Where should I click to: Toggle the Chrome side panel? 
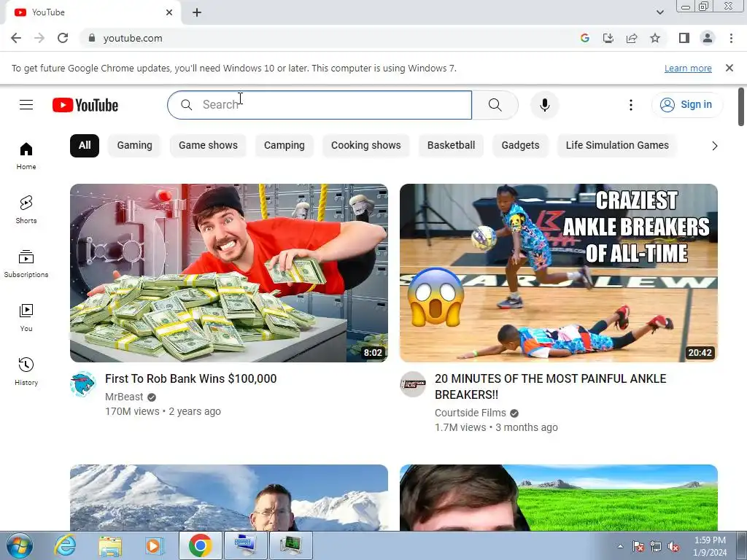pyautogui.click(x=684, y=38)
